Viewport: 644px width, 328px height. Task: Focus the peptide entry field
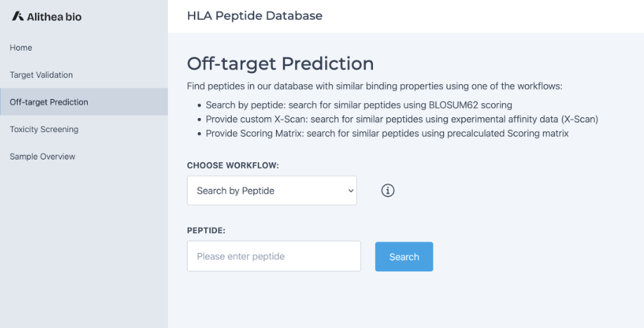(x=273, y=256)
